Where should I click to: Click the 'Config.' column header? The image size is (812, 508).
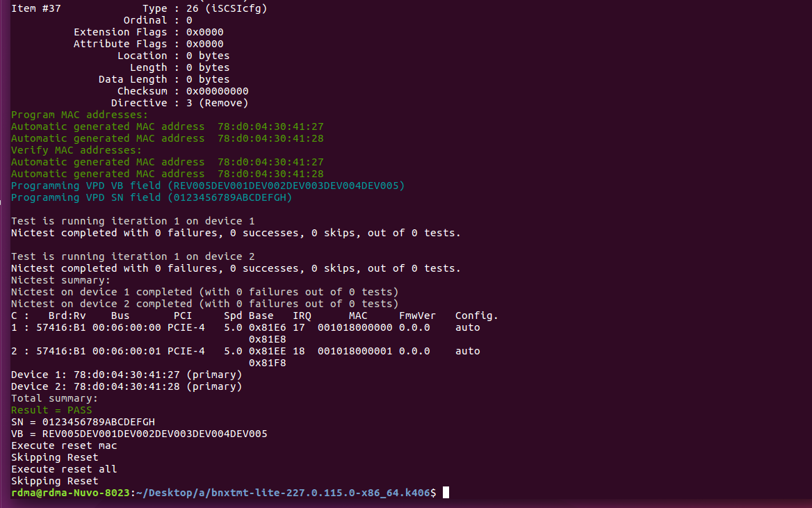[476, 316]
